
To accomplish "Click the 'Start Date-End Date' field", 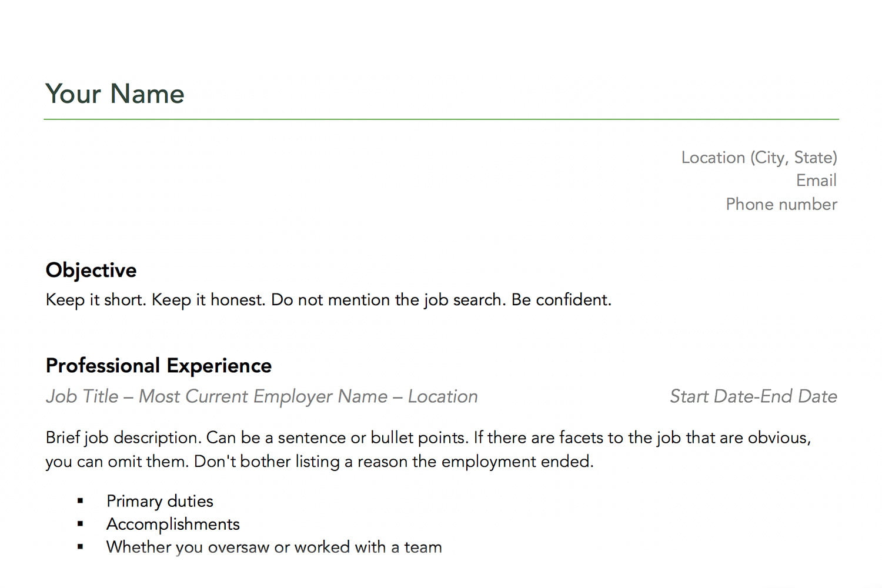I will [753, 396].
